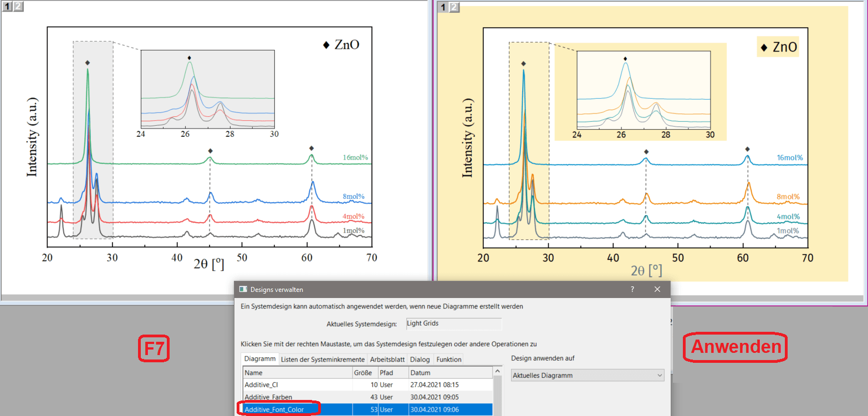Select the Additive_Farben design row
This screenshot has width=868, height=416.
click(367, 397)
